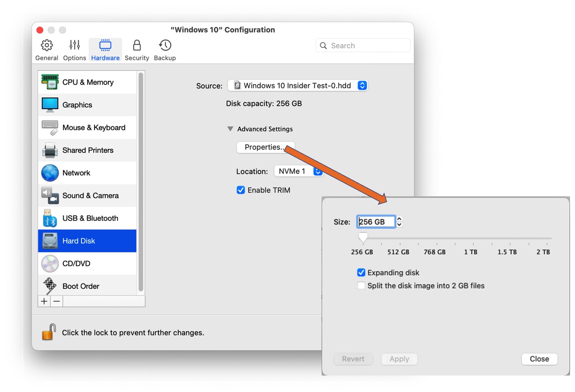575x392 pixels.
Task: Open the Location NVMe 1 dropdown
Action: pos(299,171)
